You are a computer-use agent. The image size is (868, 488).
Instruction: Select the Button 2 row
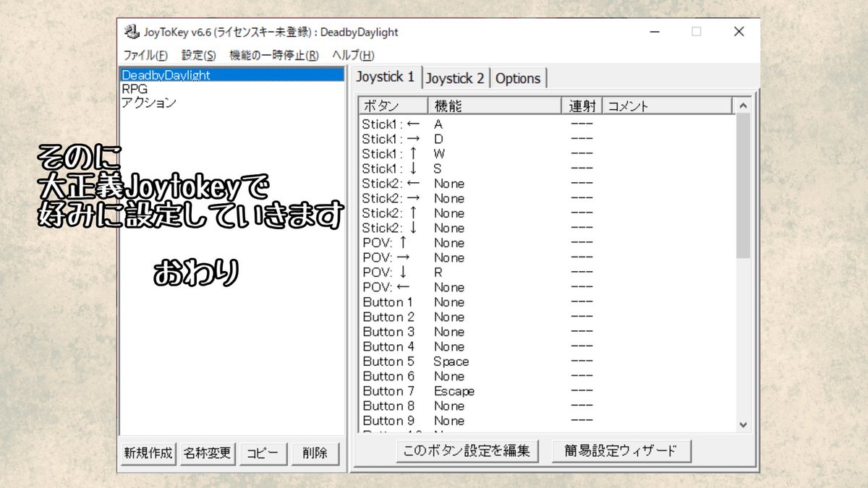[547, 316]
